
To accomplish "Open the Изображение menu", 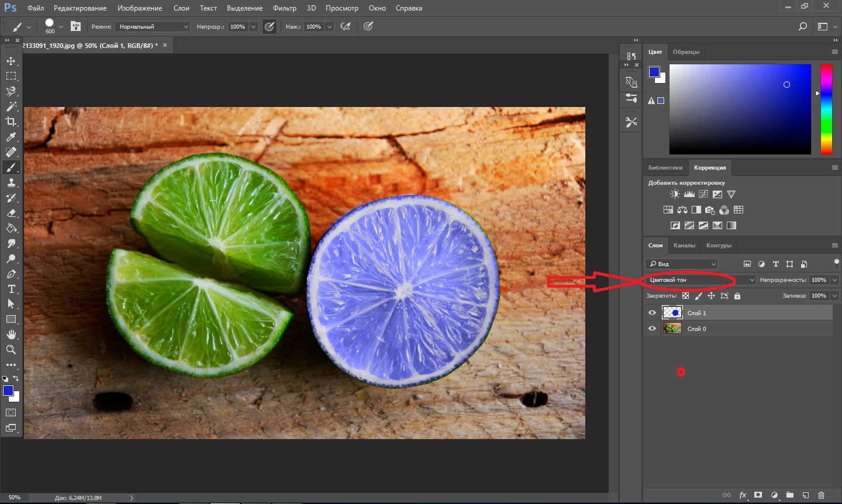I will (x=140, y=8).
